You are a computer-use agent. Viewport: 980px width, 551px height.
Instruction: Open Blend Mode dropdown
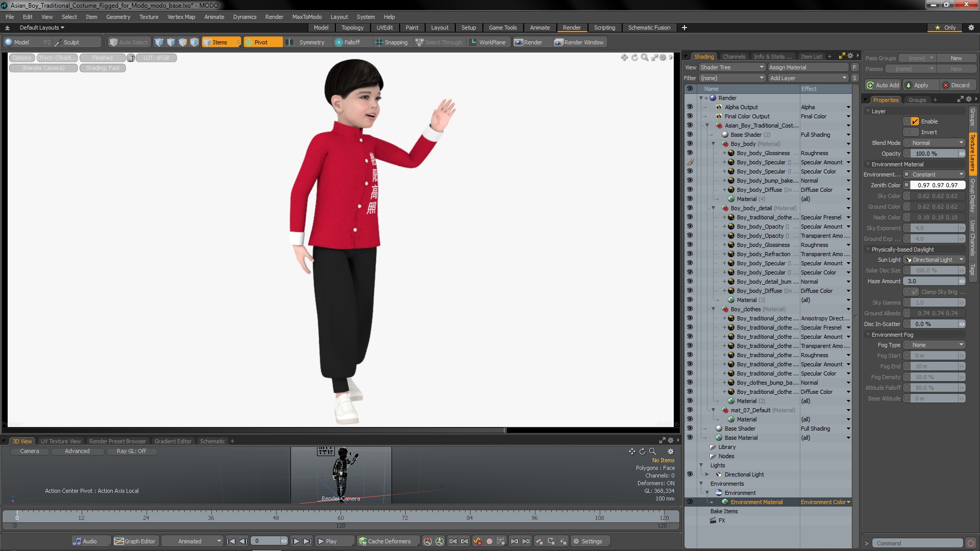[937, 143]
